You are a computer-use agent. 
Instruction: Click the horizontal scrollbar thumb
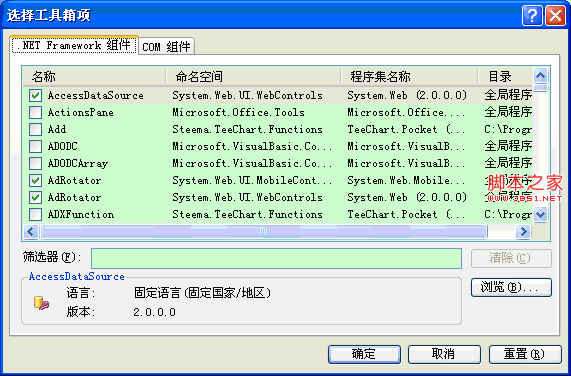(x=264, y=231)
